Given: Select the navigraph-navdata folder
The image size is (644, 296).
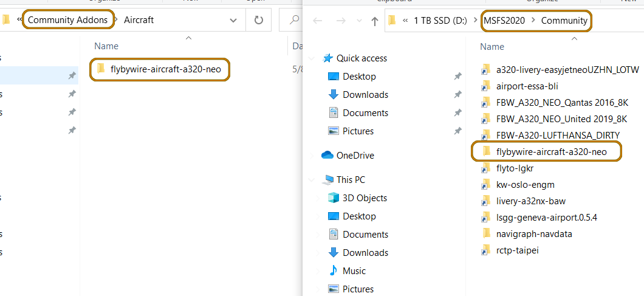Looking at the screenshot, I should [x=533, y=233].
